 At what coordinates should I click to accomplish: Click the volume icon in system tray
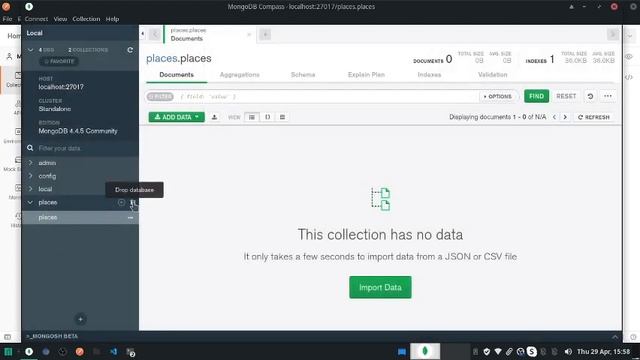point(568,351)
